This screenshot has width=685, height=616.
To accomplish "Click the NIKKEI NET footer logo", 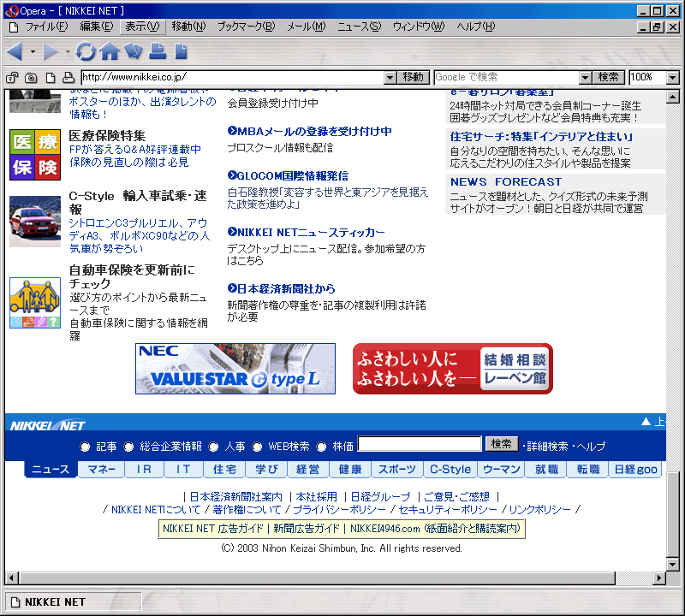I will click(x=48, y=425).
